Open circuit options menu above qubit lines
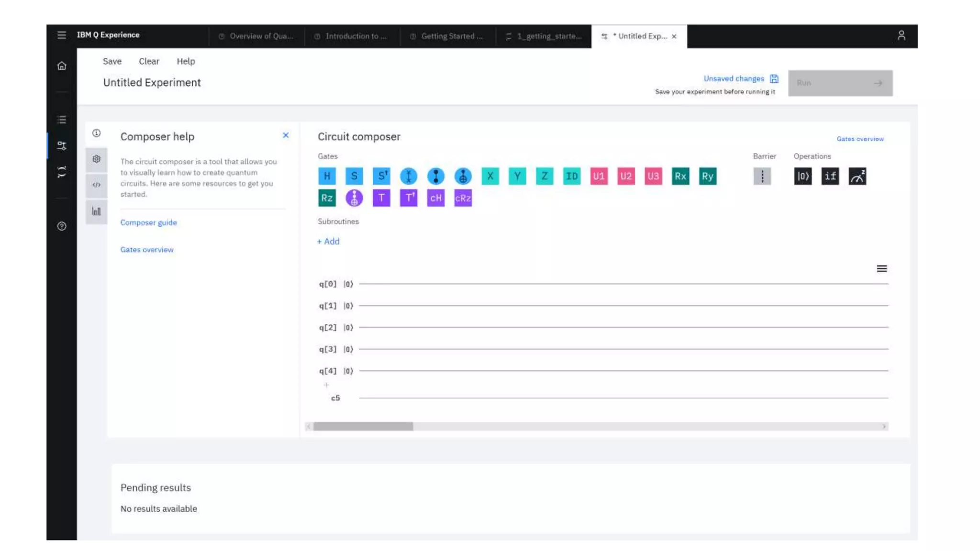The image size is (980, 551). point(881,269)
